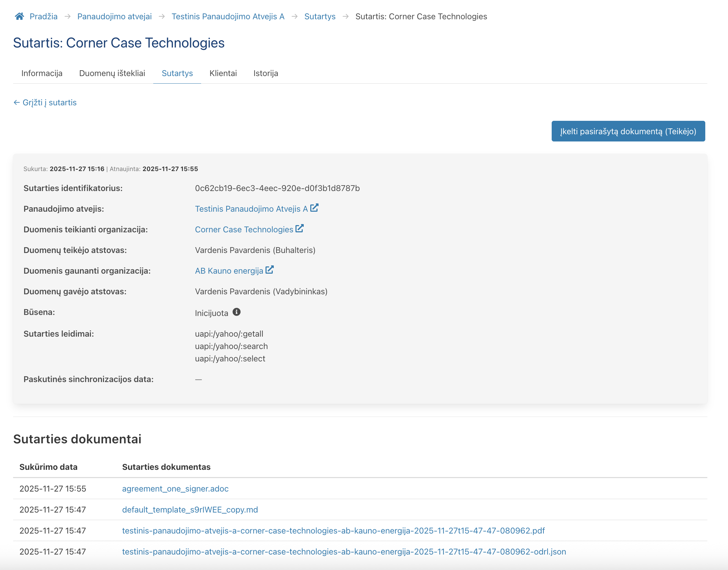Click last breadcrumb Sutartis: Corner Case Technologies
Viewport: 728px width, 570px height.
pyautogui.click(x=421, y=17)
